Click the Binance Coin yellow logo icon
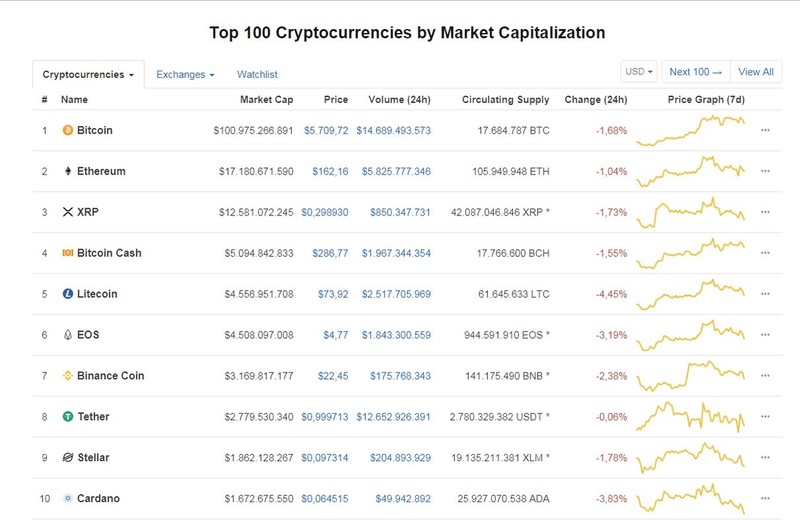800x520 pixels. point(67,376)
